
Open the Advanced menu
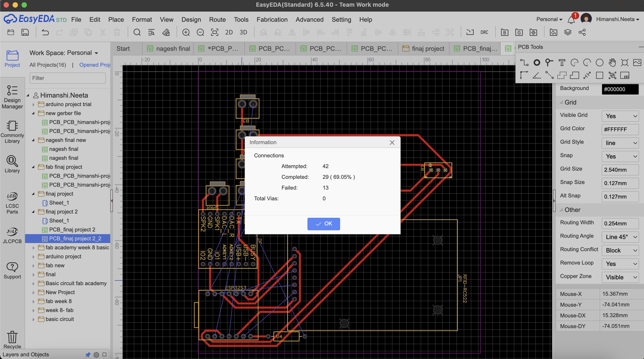click(309, 19)
